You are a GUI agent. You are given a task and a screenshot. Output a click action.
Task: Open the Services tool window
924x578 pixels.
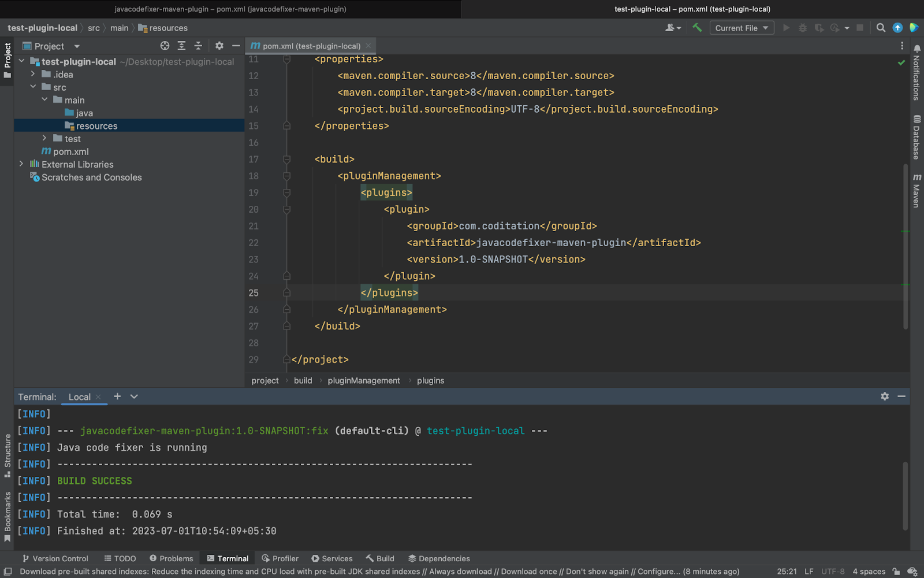332,558
